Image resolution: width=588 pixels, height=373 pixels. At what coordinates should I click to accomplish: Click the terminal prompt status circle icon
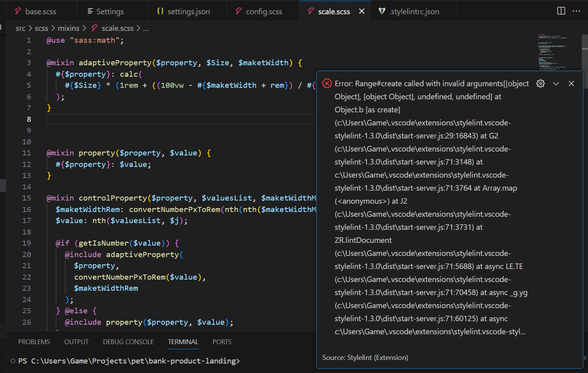click(13, 361)
